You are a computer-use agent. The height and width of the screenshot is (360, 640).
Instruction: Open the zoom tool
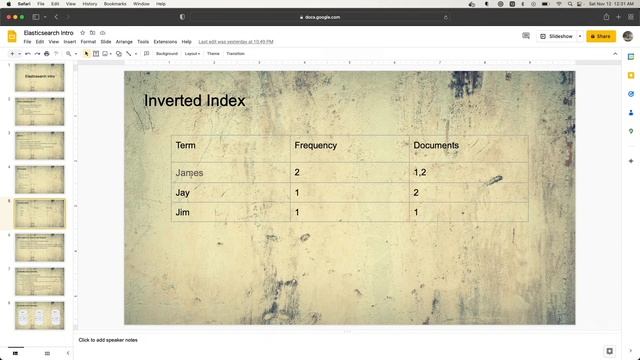pos(69,53)
